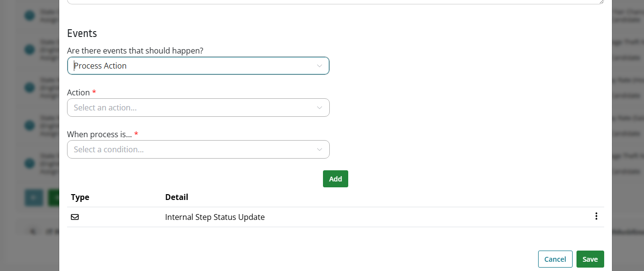
Task: Focus the Process Action events field
Action: [x=198, y=66]
